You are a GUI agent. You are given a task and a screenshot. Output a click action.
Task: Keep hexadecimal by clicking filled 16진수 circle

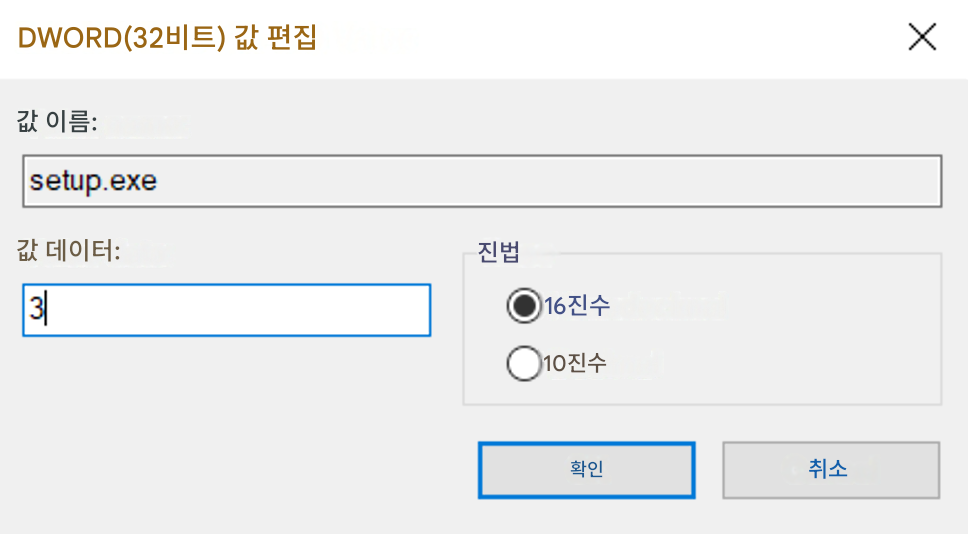524,306
